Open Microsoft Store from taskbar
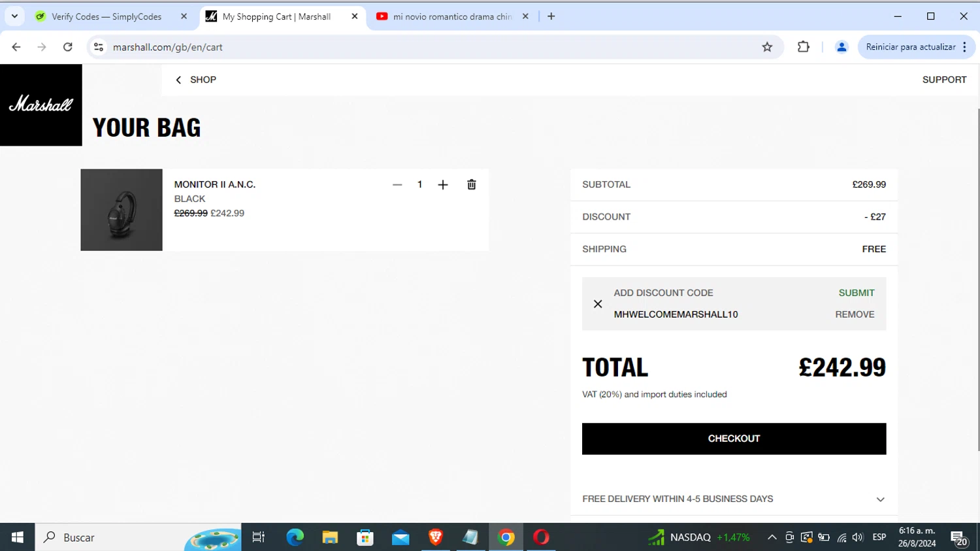This screenshot has width=980, height=551. (x=365, y=537)
